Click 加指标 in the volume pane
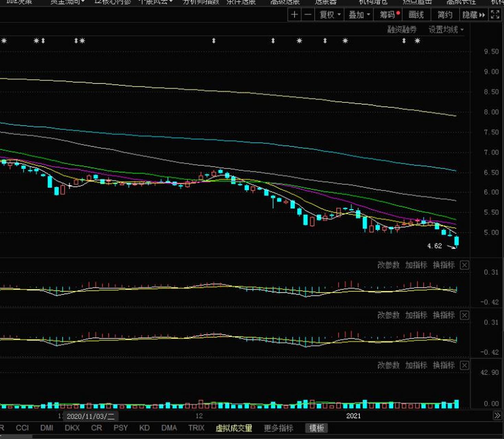Image resolution: width=504 pixels, height=439 pixels. [x=416, y=365]
